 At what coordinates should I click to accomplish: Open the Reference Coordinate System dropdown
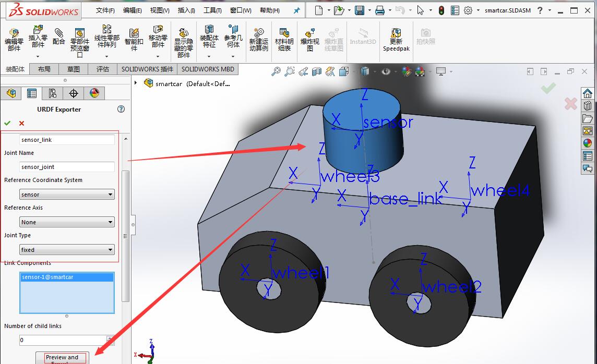67,195
